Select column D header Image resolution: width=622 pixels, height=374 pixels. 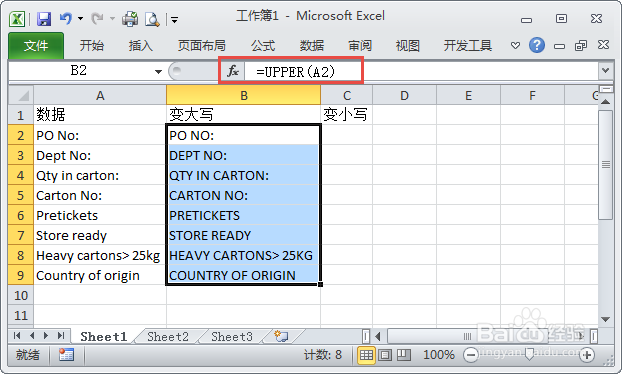(404, 96)
